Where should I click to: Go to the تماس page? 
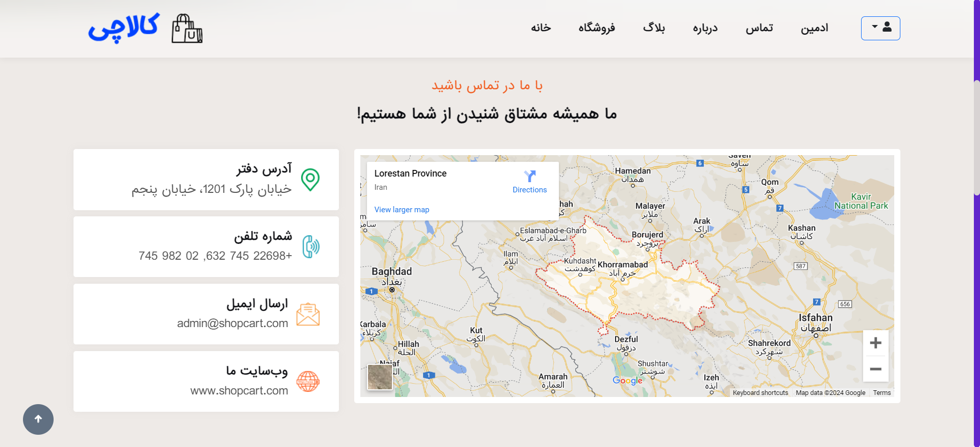[759, 28]
